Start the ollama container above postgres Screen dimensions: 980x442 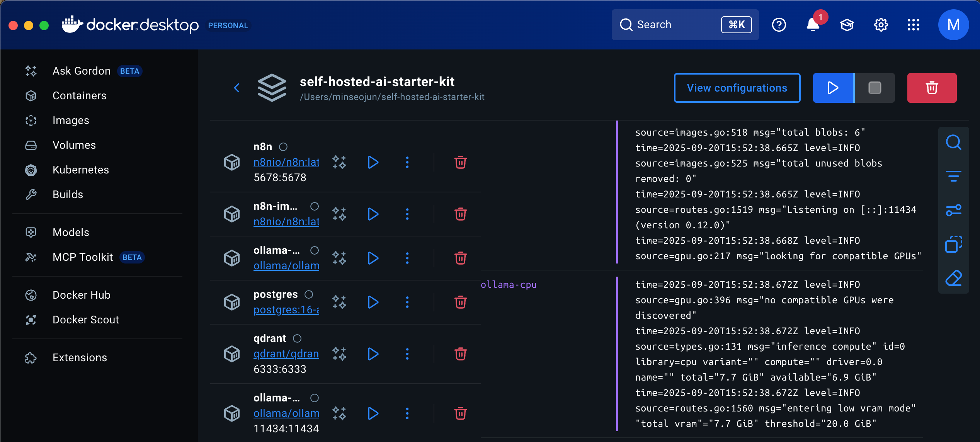point(373,258)
